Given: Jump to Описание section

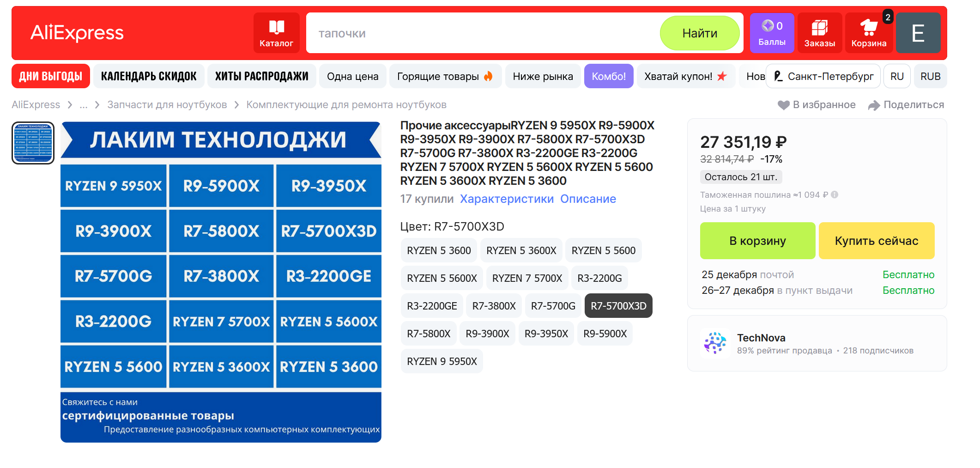Looking at the screenshot, I should tap(588, 199).
